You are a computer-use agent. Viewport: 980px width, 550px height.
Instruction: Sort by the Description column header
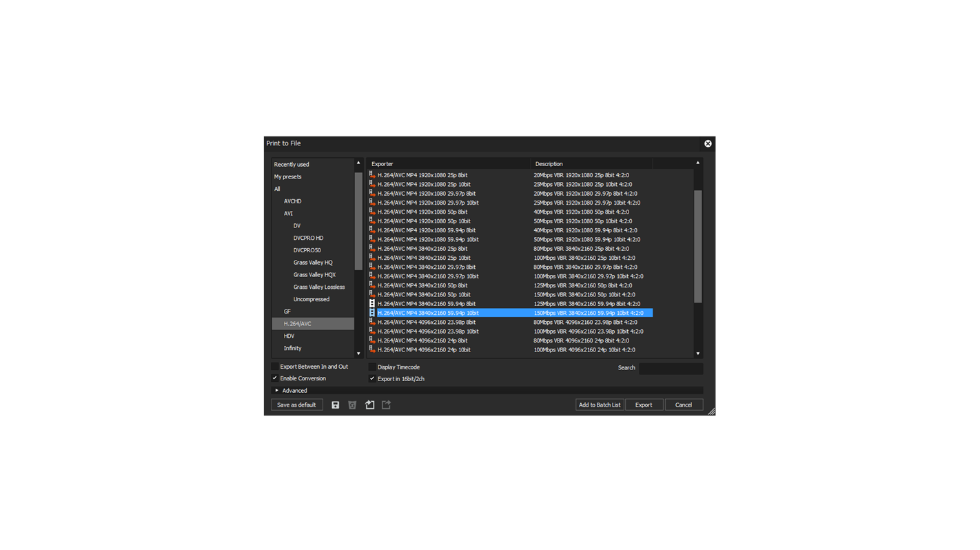pos(591,164)
